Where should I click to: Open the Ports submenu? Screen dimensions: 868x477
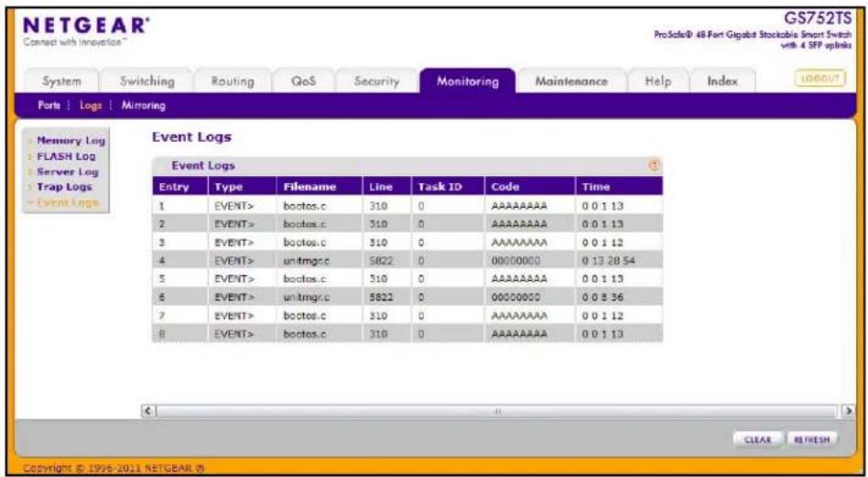49,105
